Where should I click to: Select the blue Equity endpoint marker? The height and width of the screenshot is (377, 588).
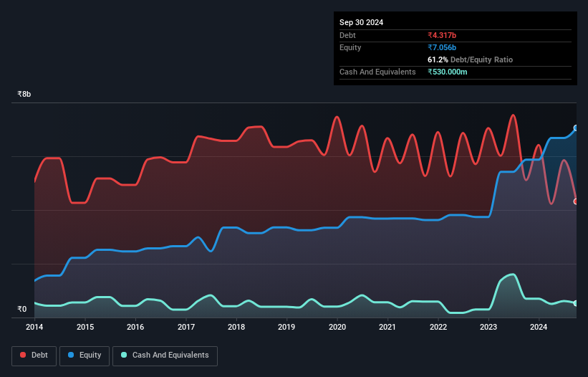point(576,128)
